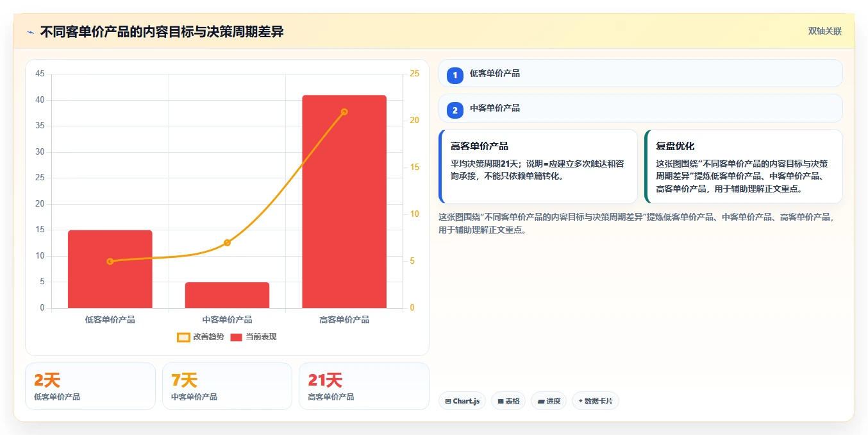Click the right axis value 15
The image size is (868, 435).
[414, 167]
